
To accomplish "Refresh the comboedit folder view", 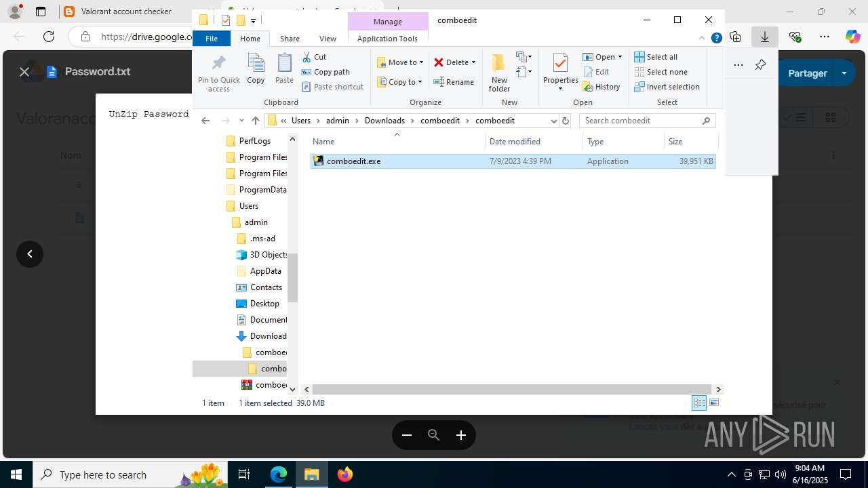I will 566,121.
